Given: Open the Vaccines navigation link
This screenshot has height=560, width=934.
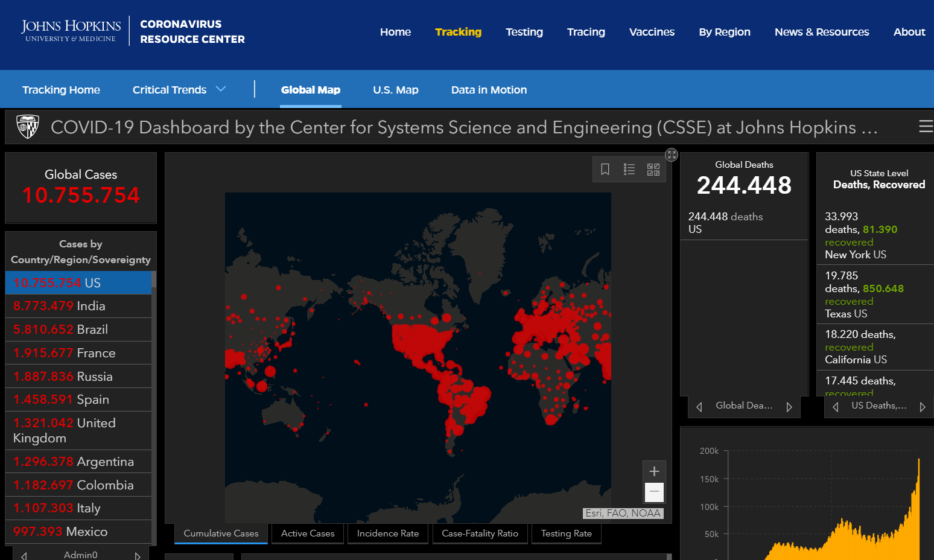Looking at the screenshot, I should pyautogui.click(x=652, y=32).
